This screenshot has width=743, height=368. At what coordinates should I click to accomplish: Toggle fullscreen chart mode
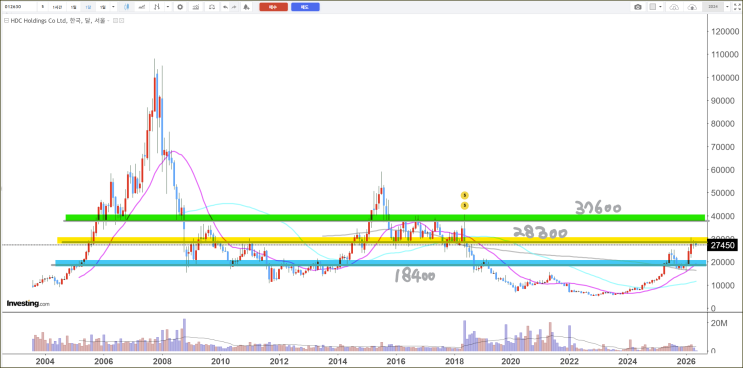point(736,7)
